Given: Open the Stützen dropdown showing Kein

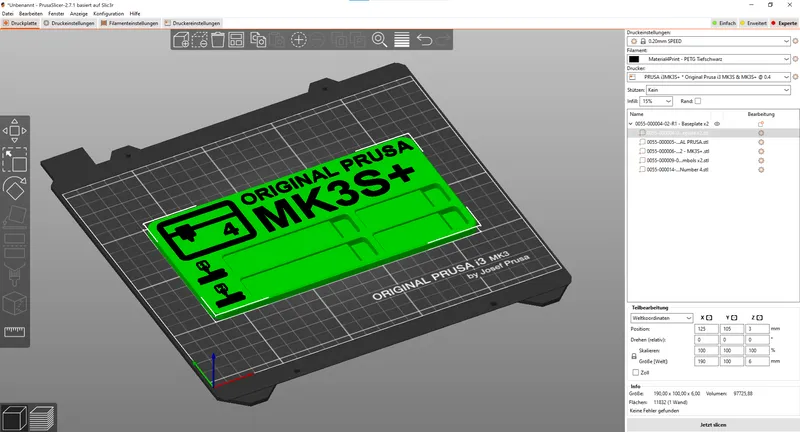Looking at the screenshot, I should point(718,90).
